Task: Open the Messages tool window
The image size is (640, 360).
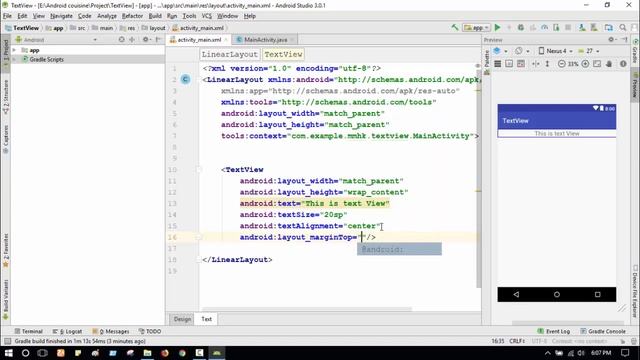Action: (x=111, y=331)
